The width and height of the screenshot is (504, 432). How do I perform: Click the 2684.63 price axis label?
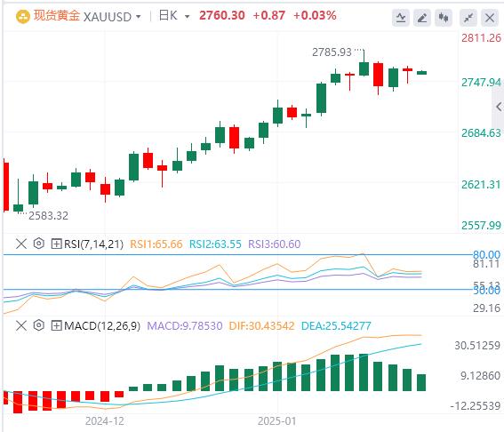[x=481, y=133]
